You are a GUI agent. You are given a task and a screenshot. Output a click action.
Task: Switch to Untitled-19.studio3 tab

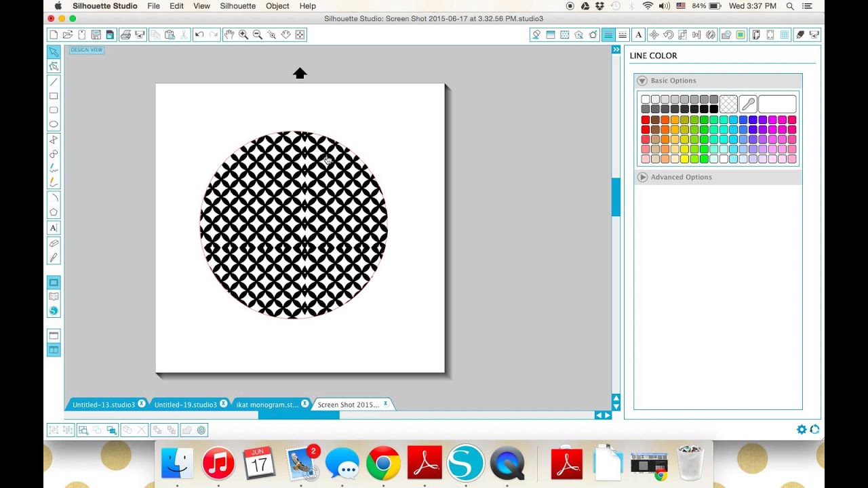click(186, 405)
